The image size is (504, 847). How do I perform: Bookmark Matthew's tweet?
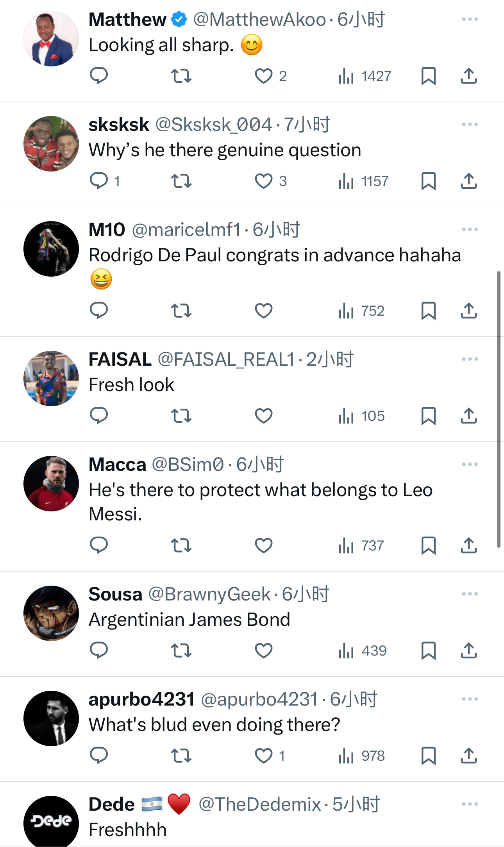(429, 76)
